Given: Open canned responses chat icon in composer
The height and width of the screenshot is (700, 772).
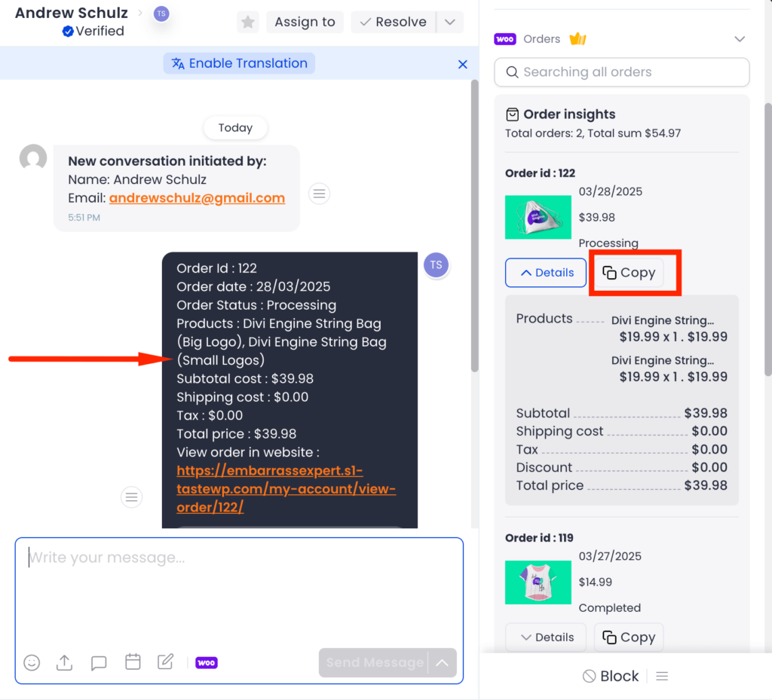Looking at the screenshot, I should tap(98, 662).
